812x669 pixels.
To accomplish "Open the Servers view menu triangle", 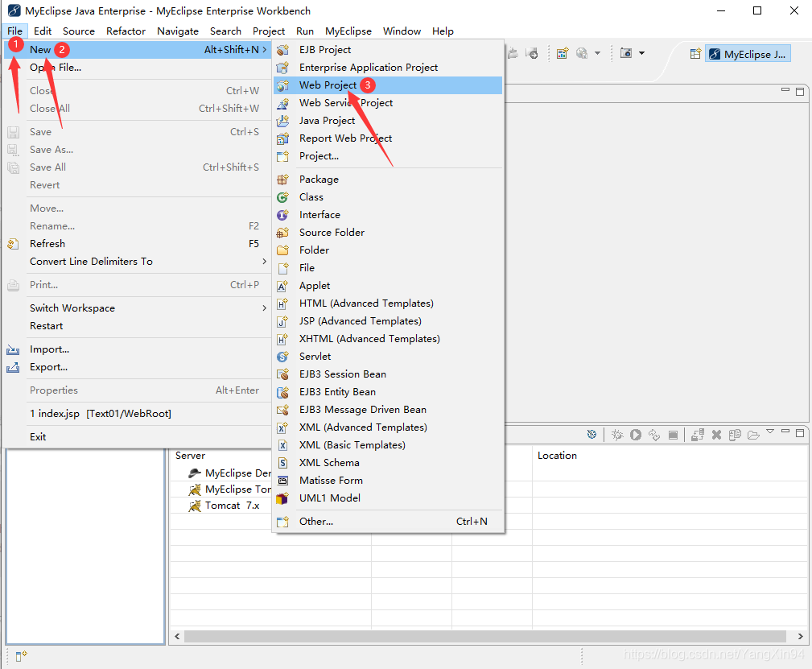I will (770, 432).
